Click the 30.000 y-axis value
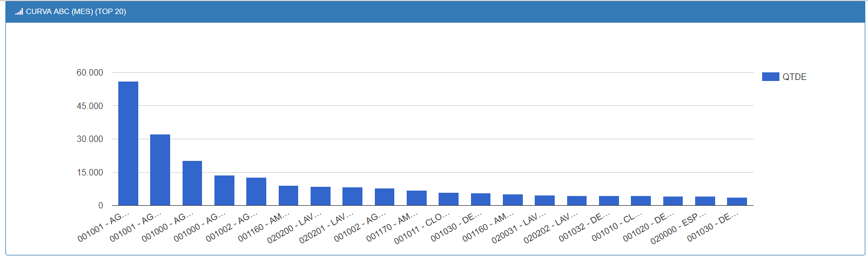This screenshot has width=868, height=257. 90,139
